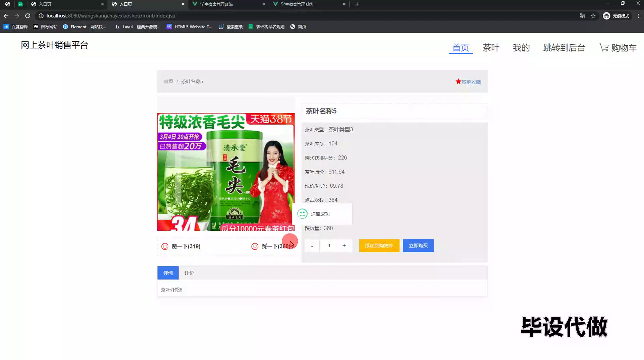Open 首页 bookmark in bookmarks bar
The height and width of the screenshot is (360, 644).
[298, 27]
